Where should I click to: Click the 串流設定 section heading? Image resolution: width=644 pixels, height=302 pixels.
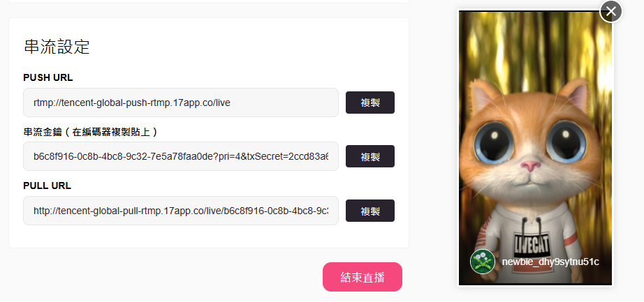pyautogui.click(x=57, y=47)
